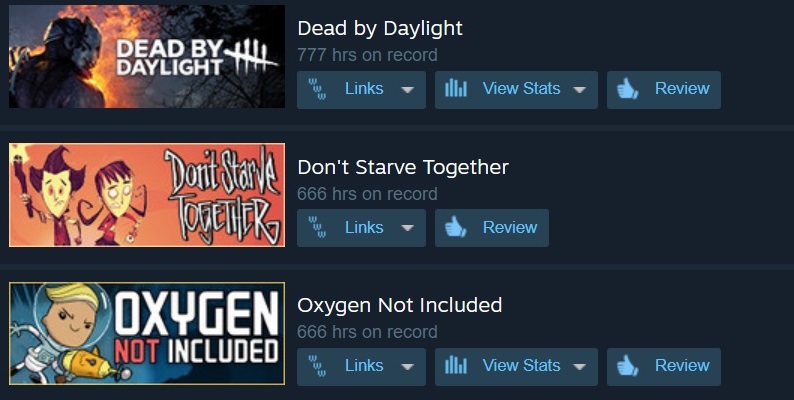Click the bar chart icon for Oxygen Not Included stats
Viewport: 794px width, 400px height.
click(x=456, y=365)
